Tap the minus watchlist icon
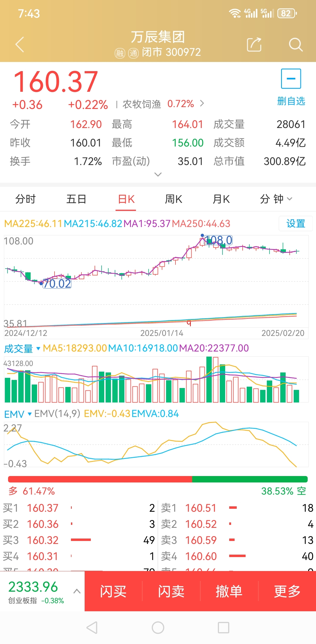The height and width of the screenshot is (644, 316). (291, 79)
